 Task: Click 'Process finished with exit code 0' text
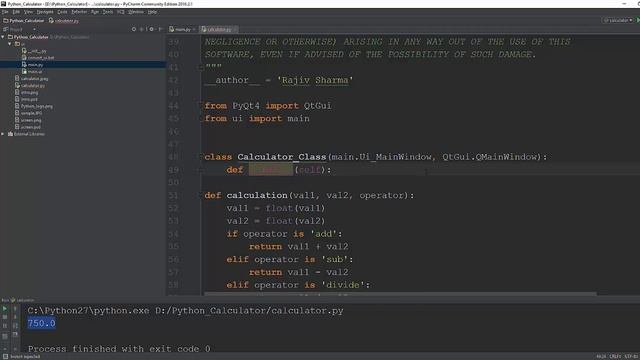click(x=119, y=349)
